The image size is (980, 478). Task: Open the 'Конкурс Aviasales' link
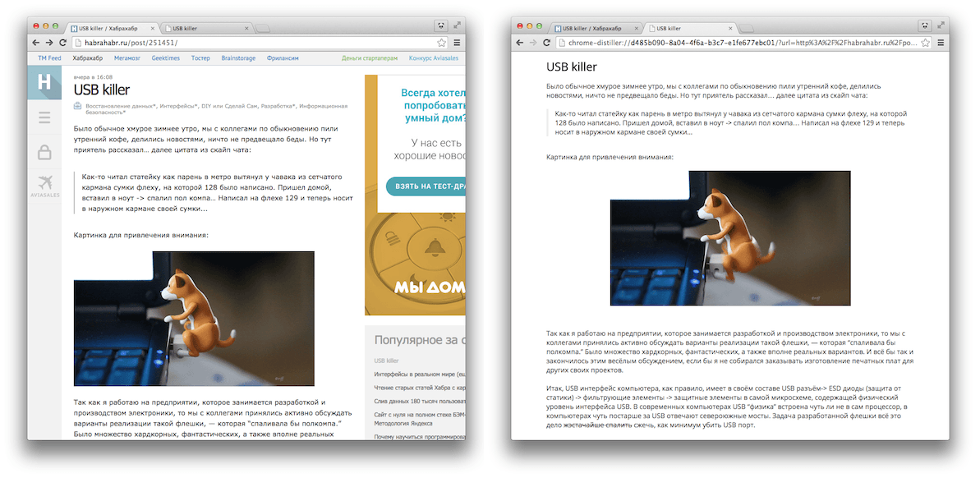pyautogui.click(x=433, y=58)
